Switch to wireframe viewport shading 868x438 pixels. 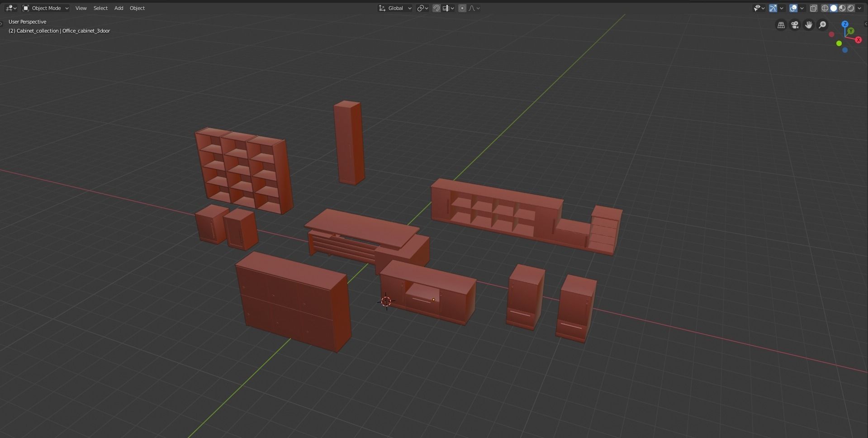click(825, 8)
